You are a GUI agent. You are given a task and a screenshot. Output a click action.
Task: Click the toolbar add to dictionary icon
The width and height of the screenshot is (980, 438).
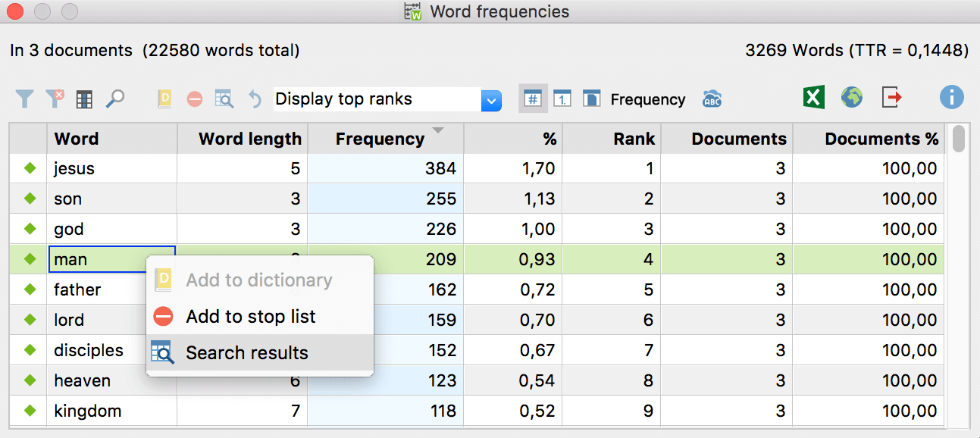(164, 99)
